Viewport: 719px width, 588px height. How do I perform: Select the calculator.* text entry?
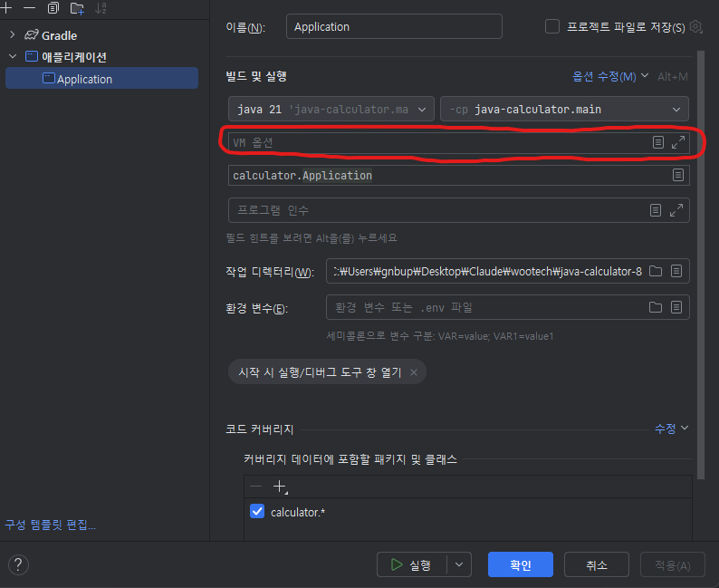(298, 512)
